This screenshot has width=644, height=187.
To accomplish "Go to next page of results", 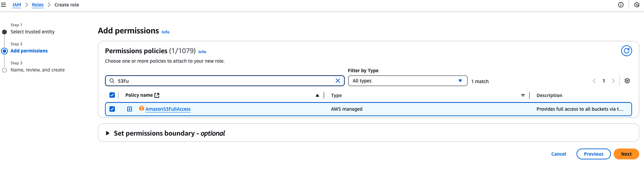I will click(x=613, y=81).
